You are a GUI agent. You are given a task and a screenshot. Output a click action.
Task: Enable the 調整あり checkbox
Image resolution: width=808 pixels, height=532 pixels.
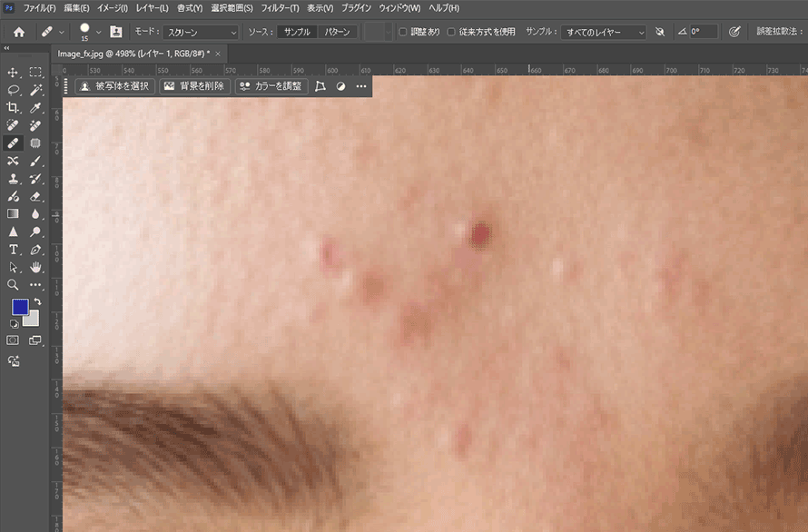402,30
